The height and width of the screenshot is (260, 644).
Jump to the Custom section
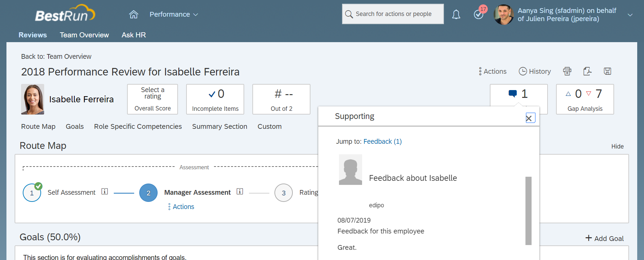pos(270,126)
